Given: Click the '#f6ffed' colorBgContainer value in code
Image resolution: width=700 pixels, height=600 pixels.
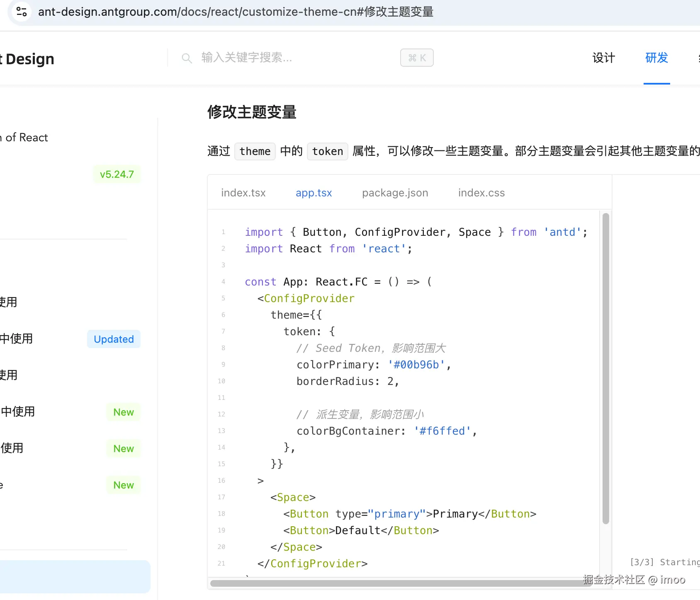Looking at the screenshot, I should (442, 431).
